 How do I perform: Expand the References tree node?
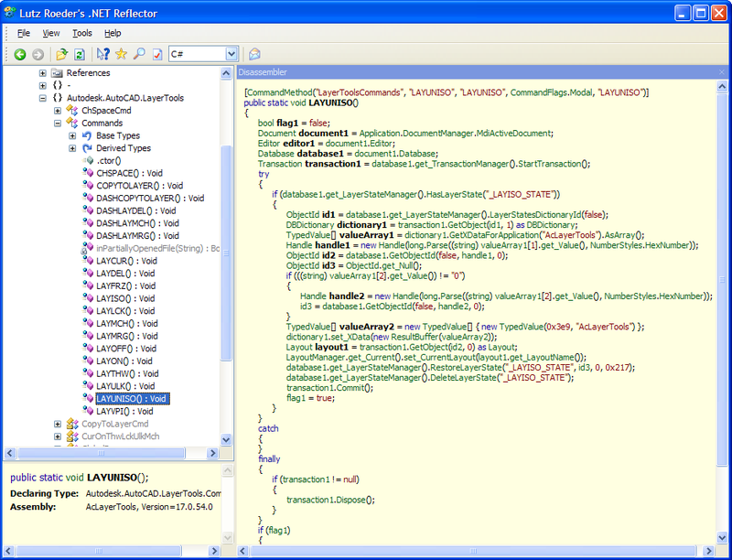pos(43,73)
